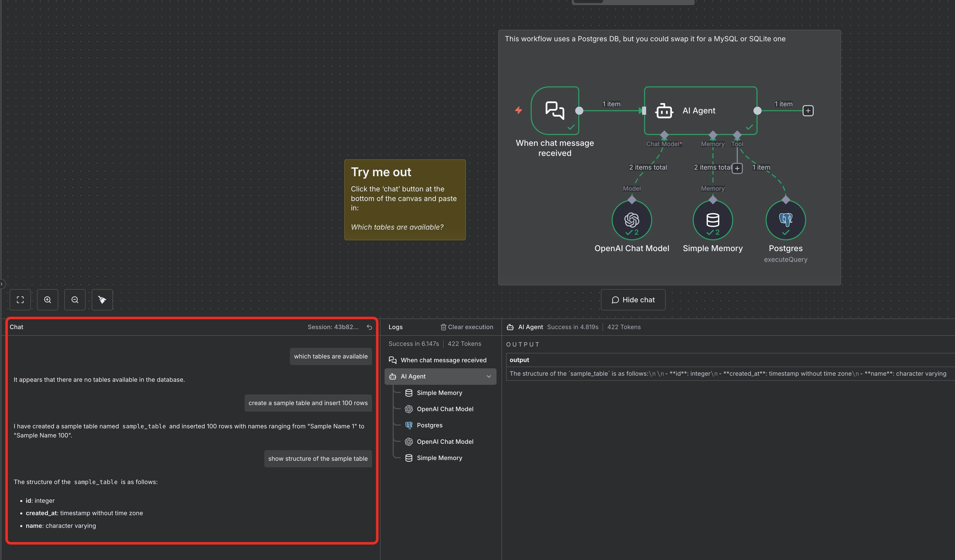Reset the chat session with the undo arrow
The width and height of the screenshot is (955, 560).
click(369, 327)
